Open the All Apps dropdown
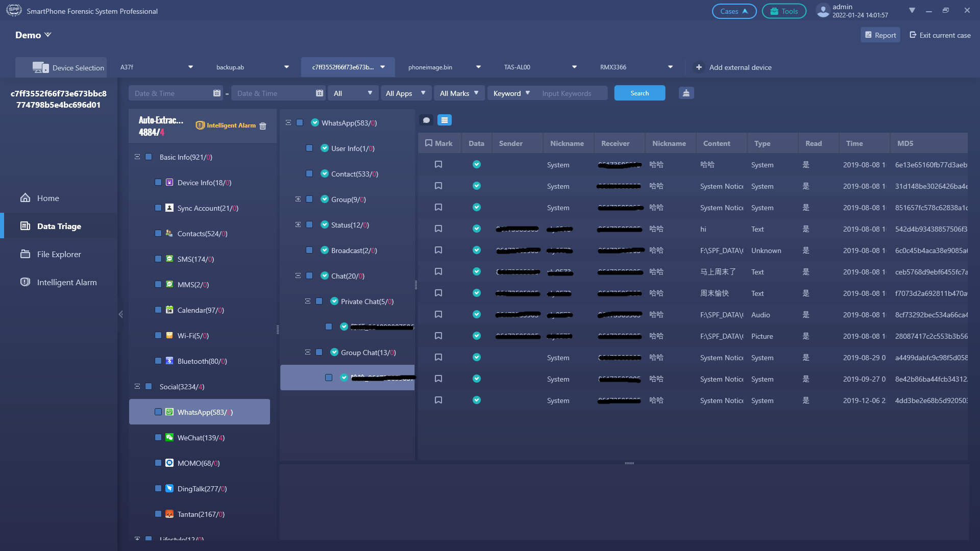This screenshot has width=980, height=551. tap(406, 93)
